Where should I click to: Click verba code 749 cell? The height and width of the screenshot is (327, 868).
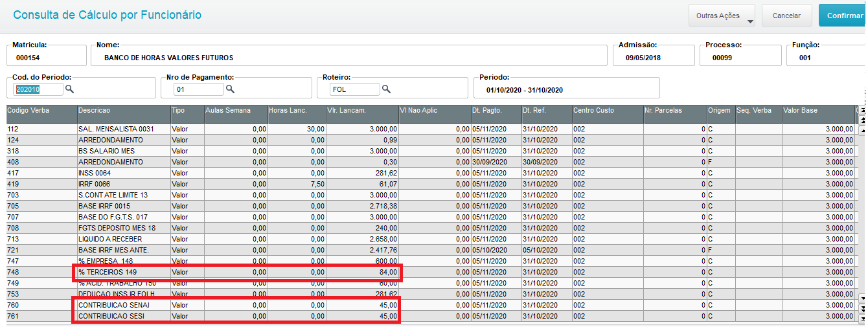[x=41, y=283]
